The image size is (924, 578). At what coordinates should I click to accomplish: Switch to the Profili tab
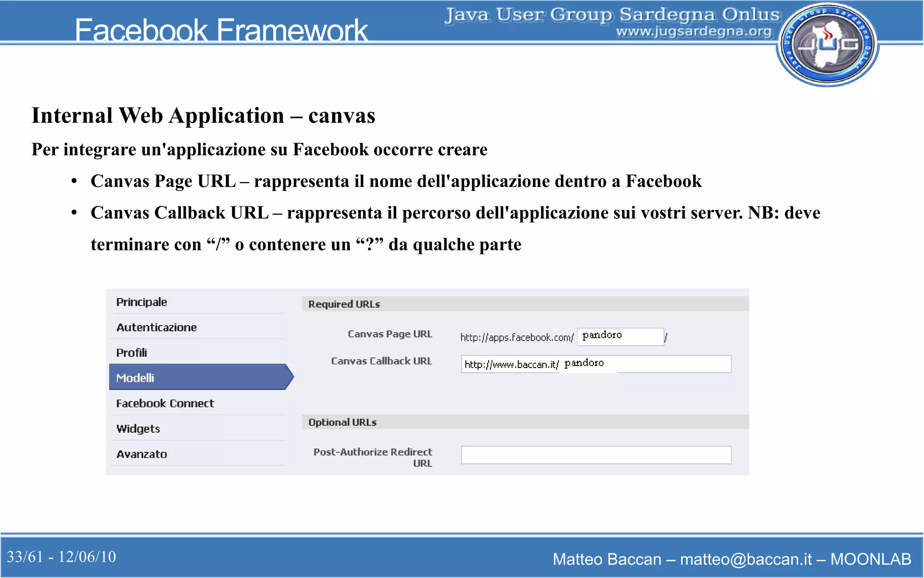coord(197,353)
